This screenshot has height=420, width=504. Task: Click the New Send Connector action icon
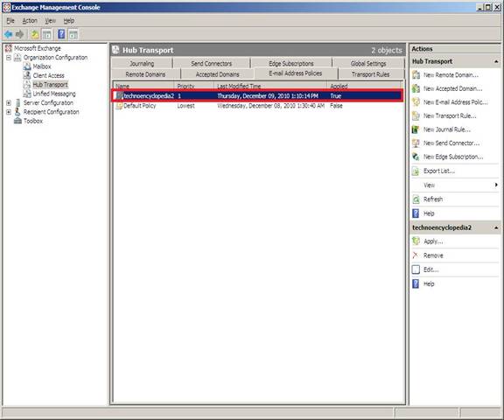tap(416, 143)
